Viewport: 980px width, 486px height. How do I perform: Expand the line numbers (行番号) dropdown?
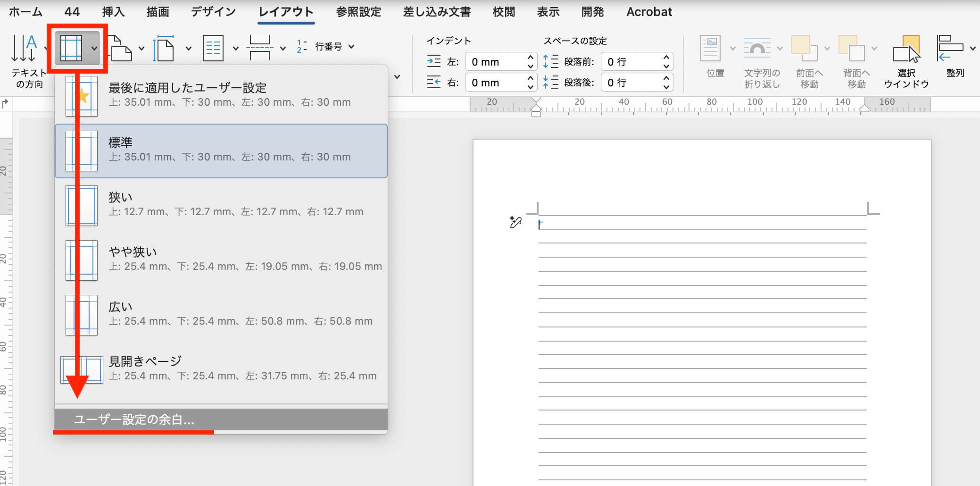point(351,47)
